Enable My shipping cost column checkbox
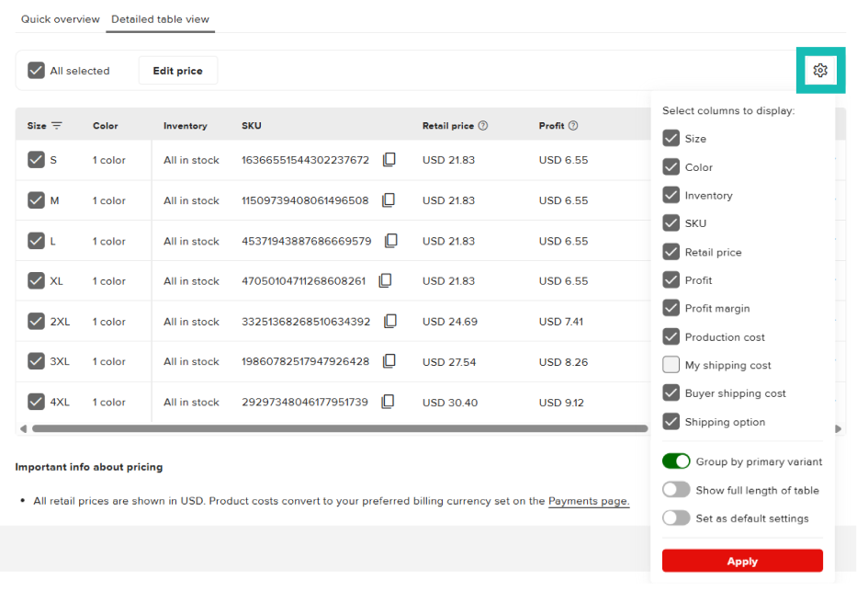 click(671, 365)
